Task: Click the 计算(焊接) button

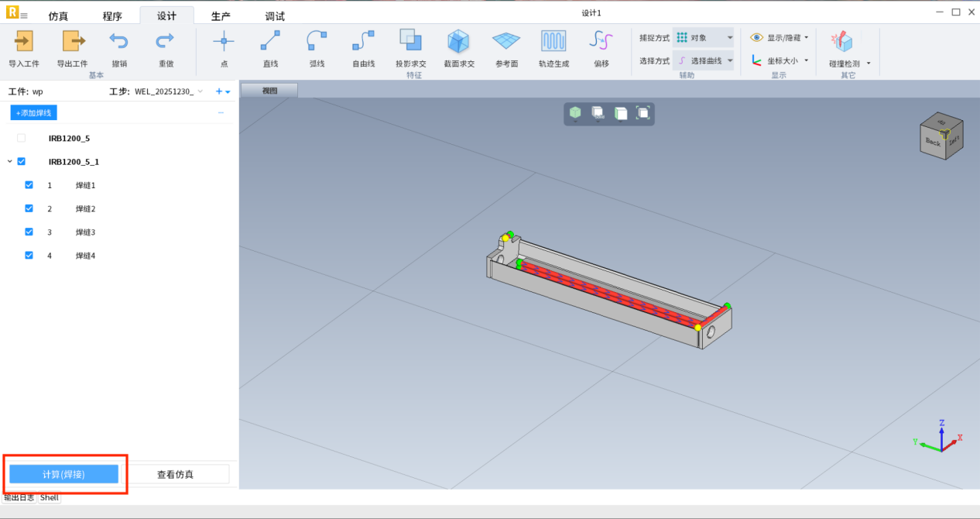Action: [x=63, y=474]
